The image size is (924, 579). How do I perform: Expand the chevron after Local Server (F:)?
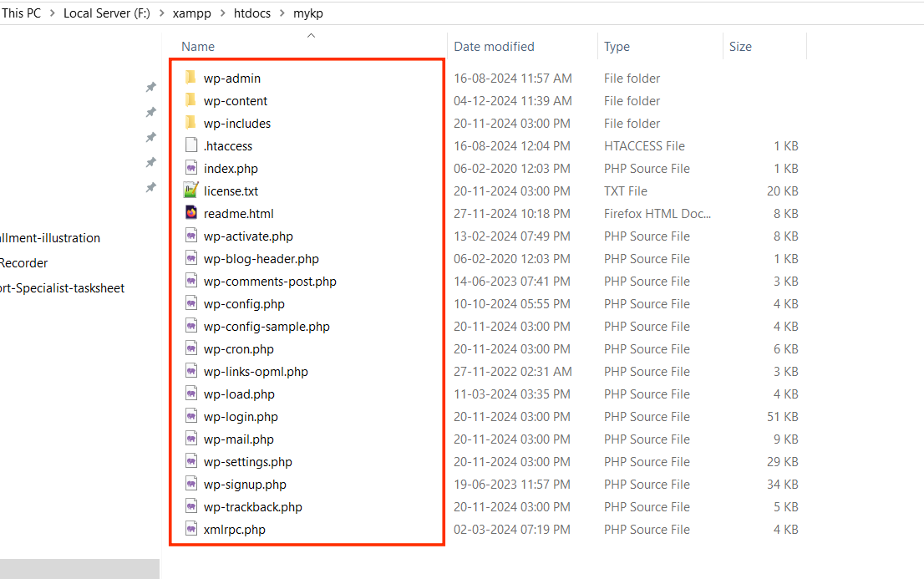click(x=161, y=13)
